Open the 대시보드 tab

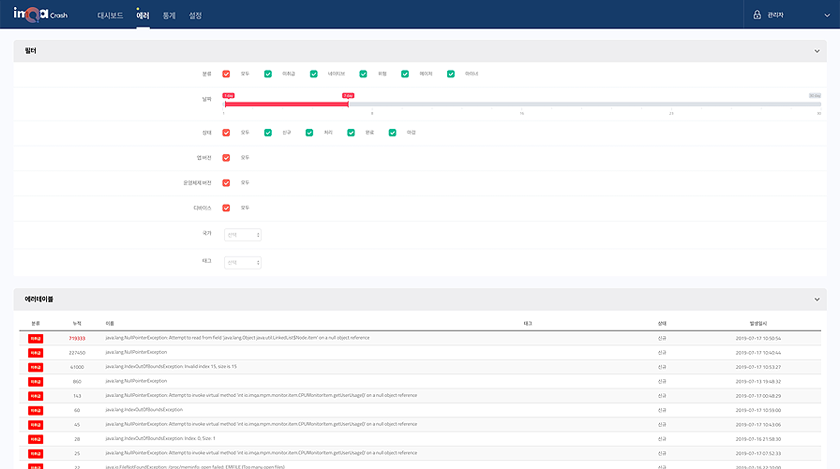coord(110,16)
